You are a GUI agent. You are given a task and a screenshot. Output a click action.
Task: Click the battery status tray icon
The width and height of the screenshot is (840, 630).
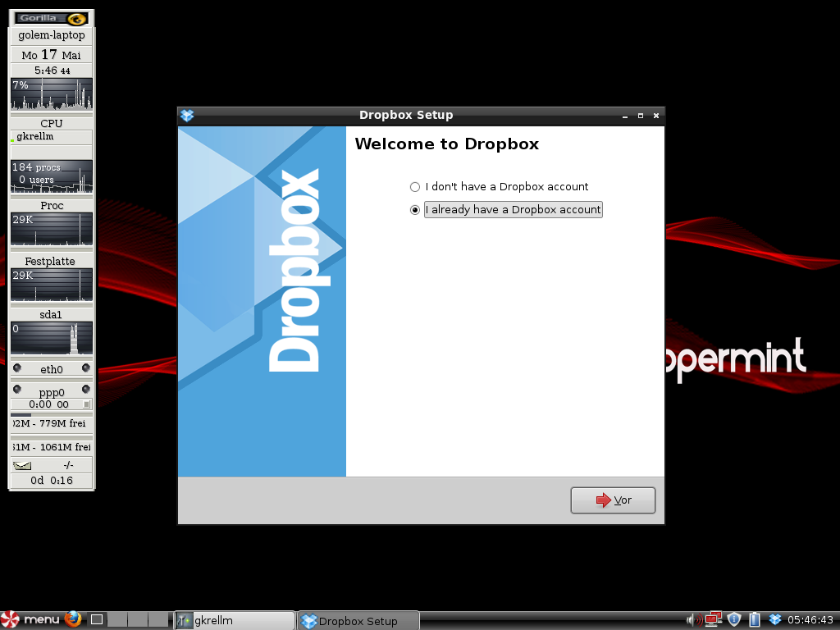pos(754,619)
